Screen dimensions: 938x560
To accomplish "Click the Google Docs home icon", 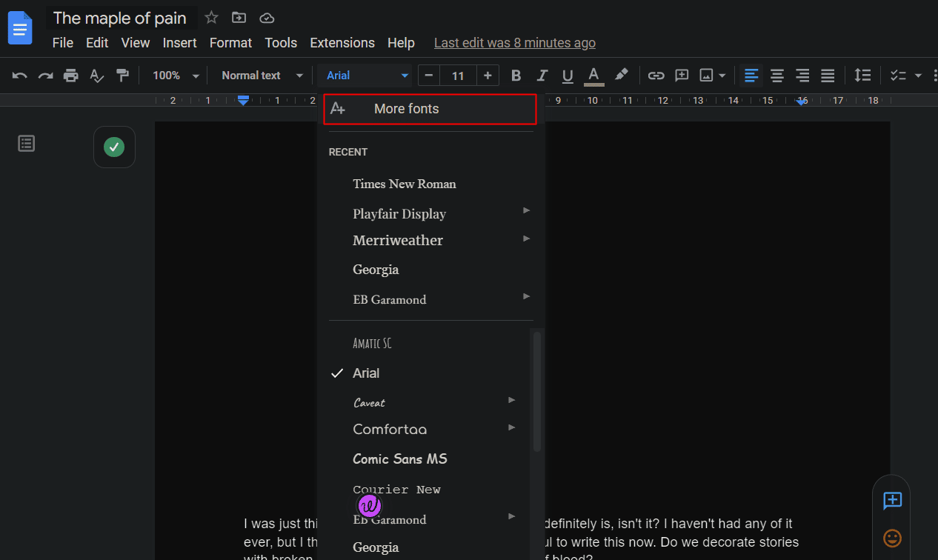I will pos(20,28).
